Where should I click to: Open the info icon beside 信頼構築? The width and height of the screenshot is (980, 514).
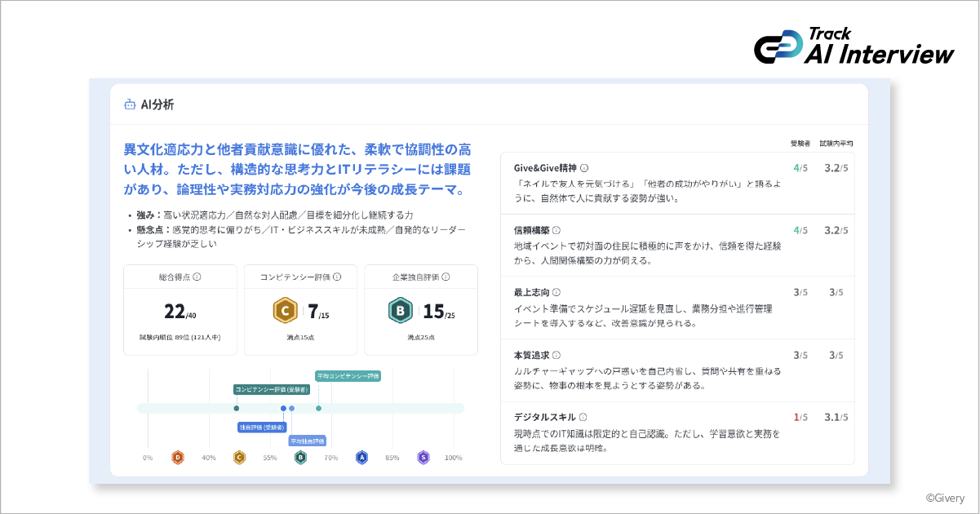[x=557, y=230]
